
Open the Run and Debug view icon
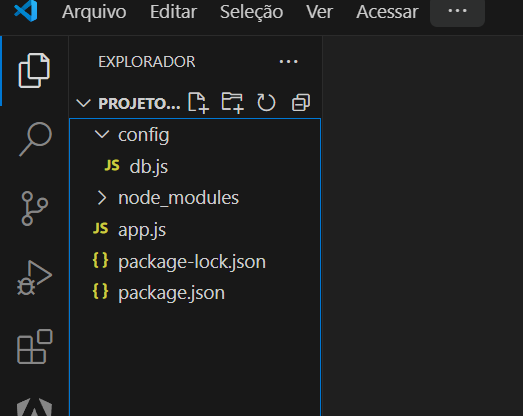pos(34,278)
